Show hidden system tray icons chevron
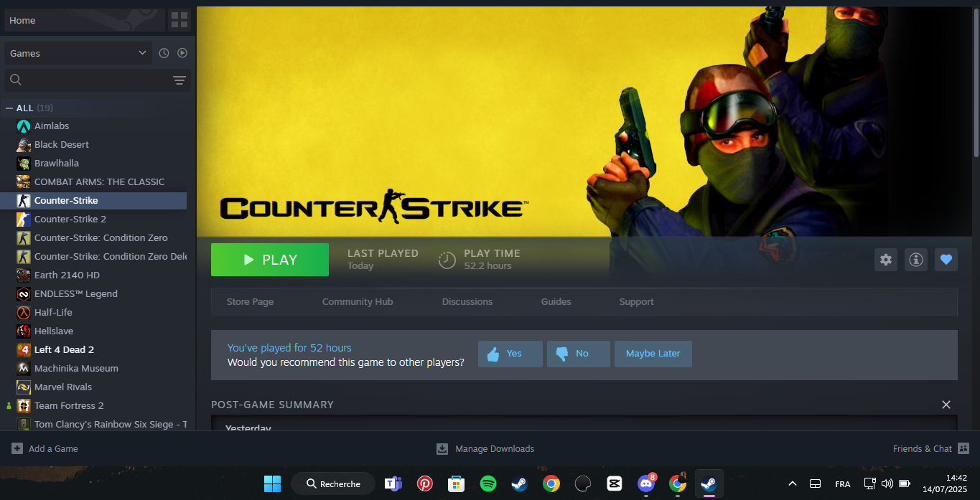Viewport: 980px width, 500px height. click(792, 484)
